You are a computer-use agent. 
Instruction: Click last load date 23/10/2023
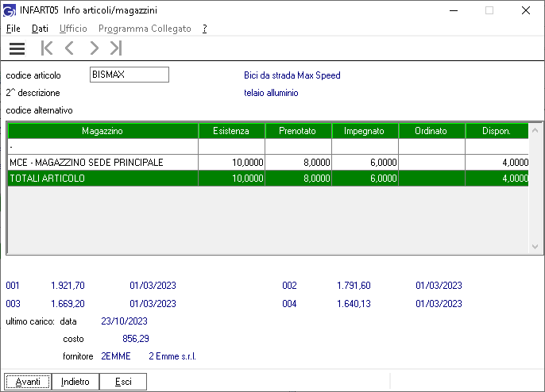point(124,321)
